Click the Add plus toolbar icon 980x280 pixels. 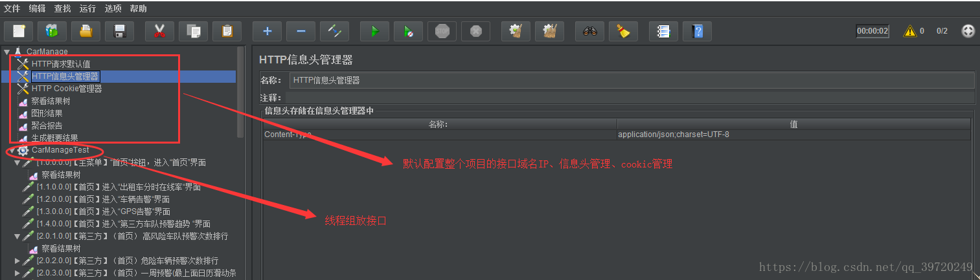point(267,30)
